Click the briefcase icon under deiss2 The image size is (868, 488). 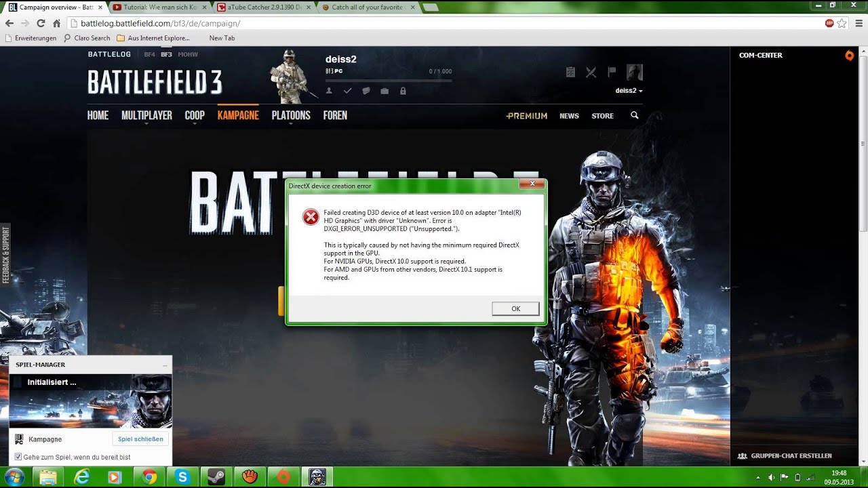pos(384,91)
